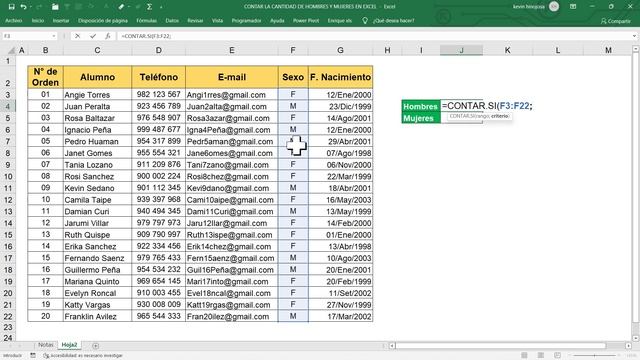Confirm the formula with the checkmark icon
Viewport: 640px width, 360px height.
click(93, 36)
